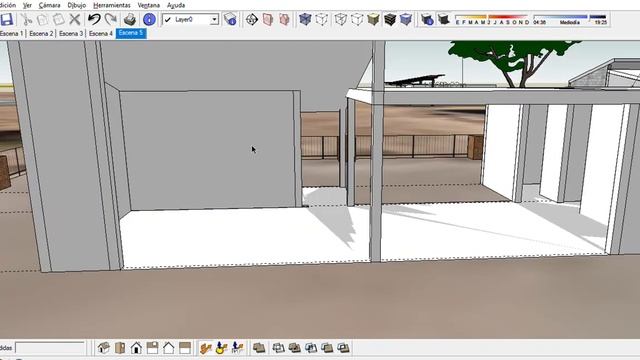
Task: Redo the last undone action
Action: [x=110, y=19]
